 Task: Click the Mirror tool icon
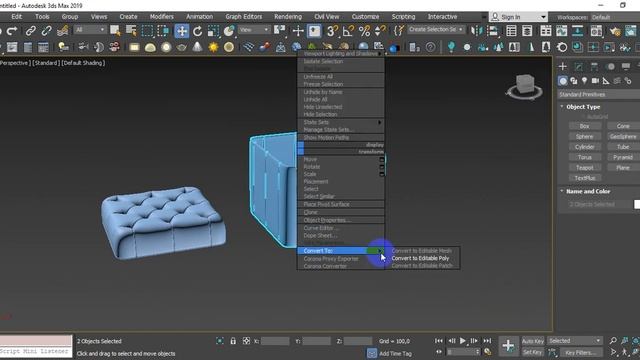click(x=476, y=31)
